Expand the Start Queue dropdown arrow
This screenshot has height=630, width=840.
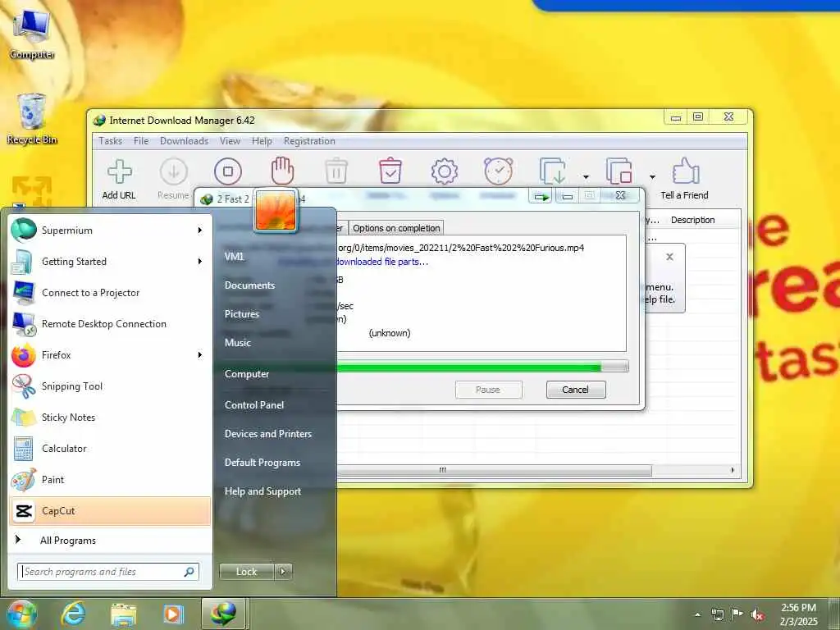tap(586, 177)
